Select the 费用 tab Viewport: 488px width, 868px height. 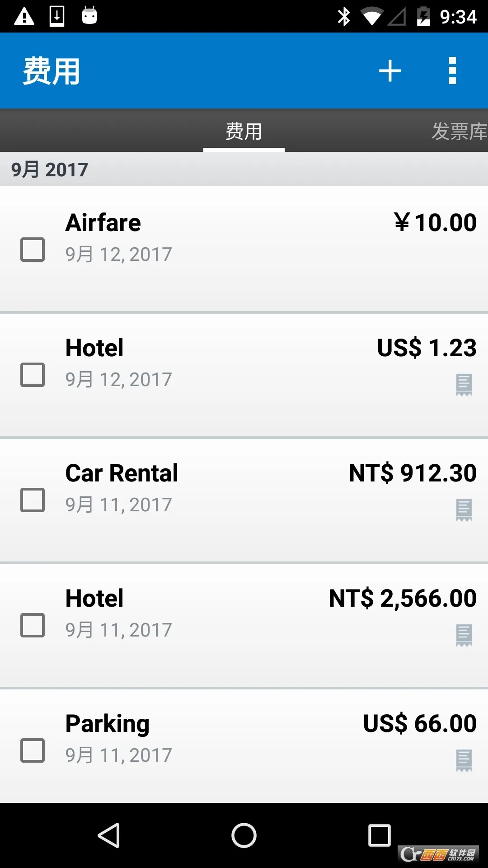tap(244, 132)
